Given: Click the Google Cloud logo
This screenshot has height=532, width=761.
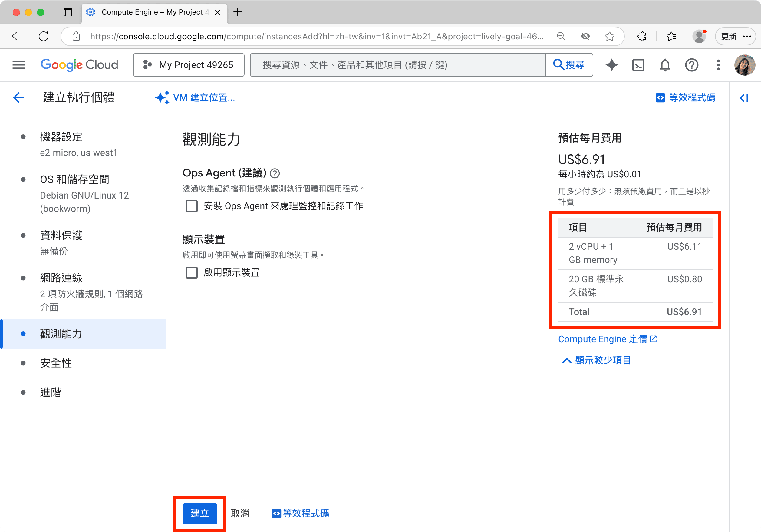Looking at the screenshot, I should [79, 65].
